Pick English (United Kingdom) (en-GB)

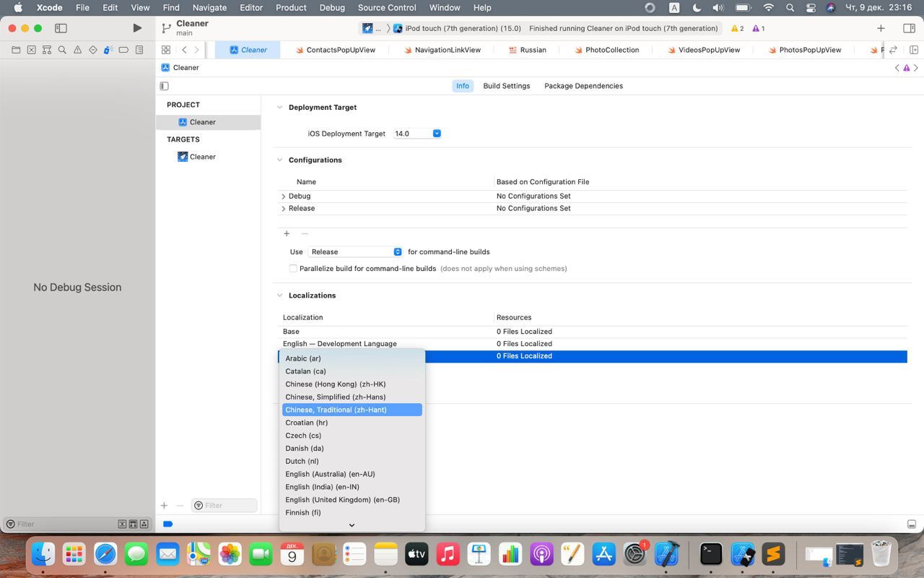click(352, 500)
